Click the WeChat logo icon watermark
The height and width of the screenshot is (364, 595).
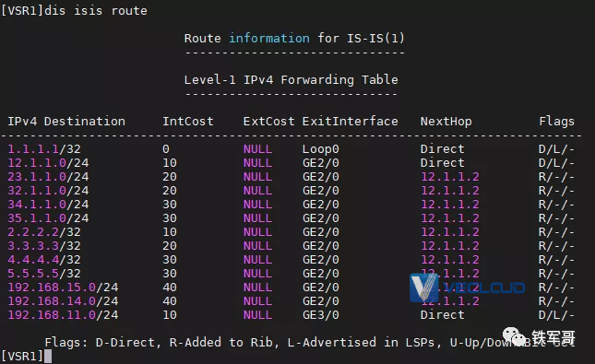click(514, 337)
